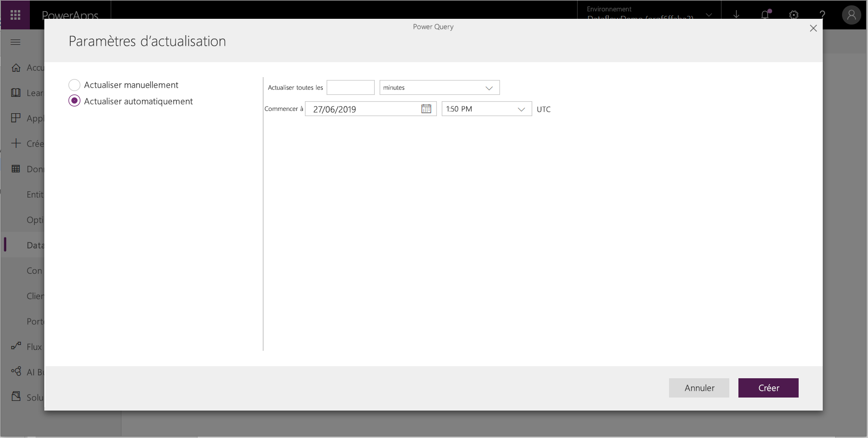Image resolution: width=868 pixels, height=438 pixels.
Task: Click the Actualiser toutes les input field
Action: click(x=351, y=88)
